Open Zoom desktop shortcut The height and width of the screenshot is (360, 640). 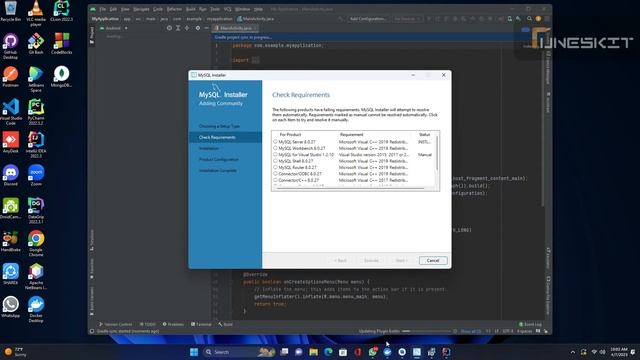click(x=36, y=176)
